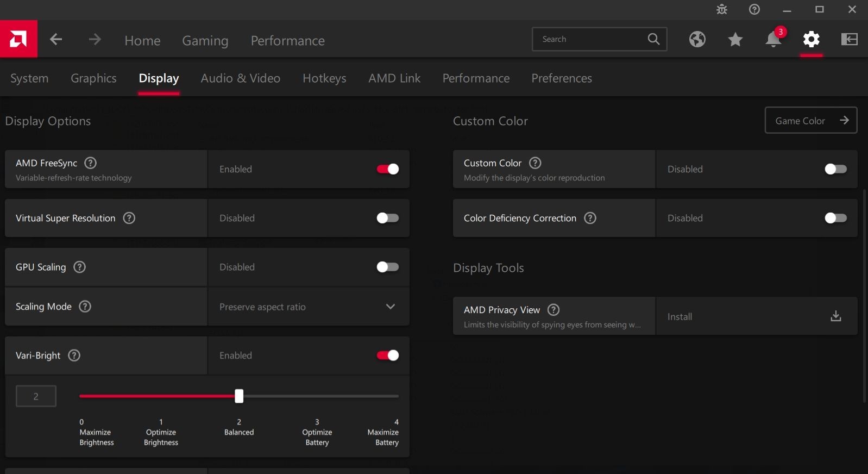The width and height of the screenshot is (868, 474).
Task: Switch to the Hotkeys tab
Action: tap(324, 78)
